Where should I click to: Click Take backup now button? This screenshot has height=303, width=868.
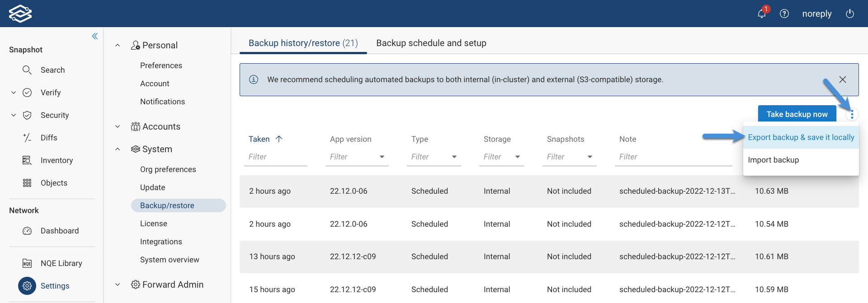(797, 114)
